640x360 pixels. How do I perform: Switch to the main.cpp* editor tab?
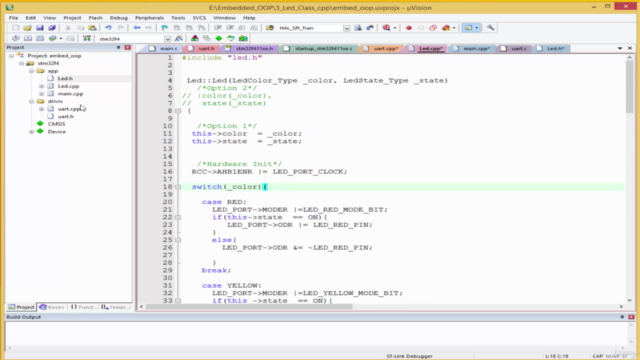[x=472, y=49]
